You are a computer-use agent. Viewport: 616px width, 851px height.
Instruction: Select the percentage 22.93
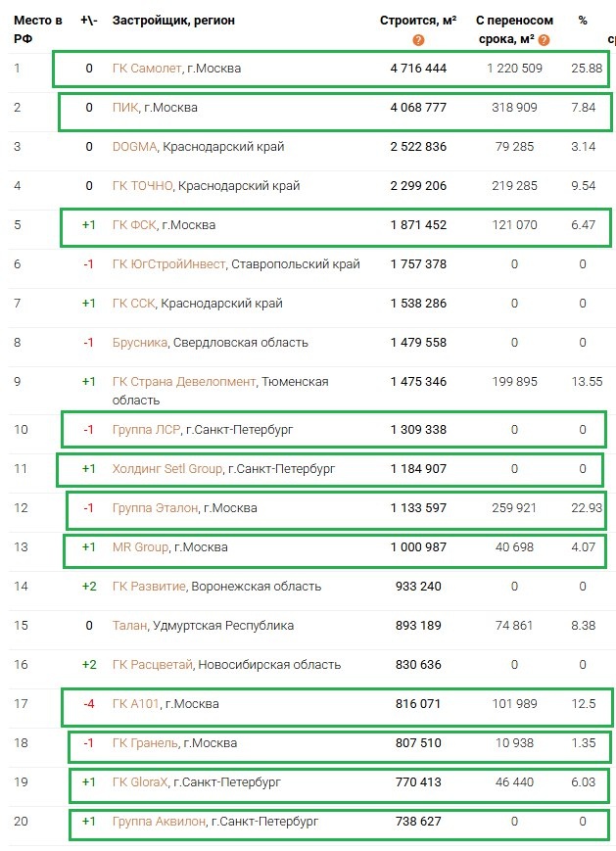coord(587,508)
